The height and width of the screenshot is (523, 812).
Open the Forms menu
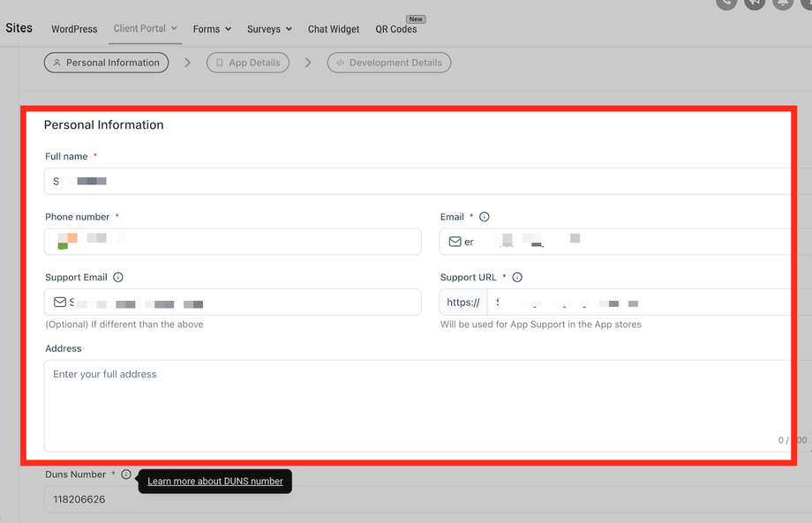coord(207,29)
